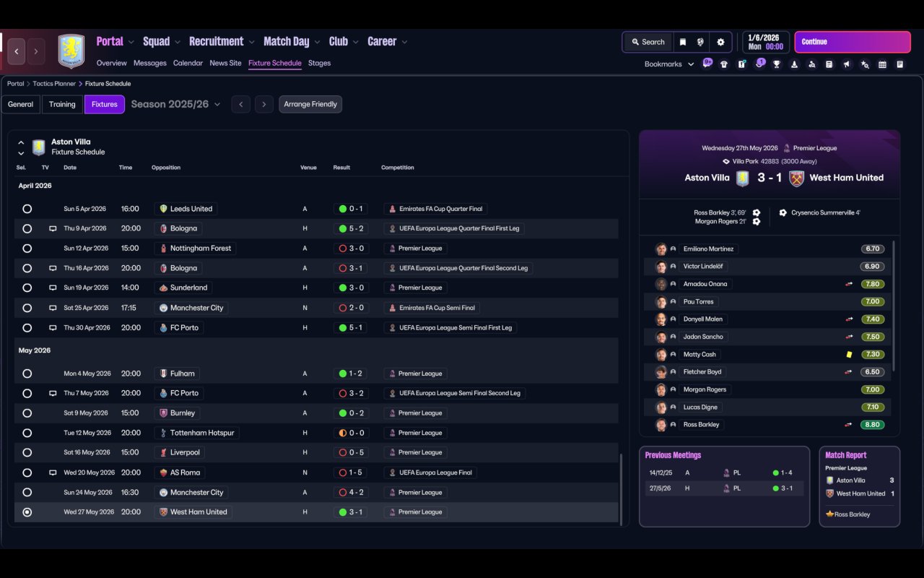Click Amadou Onana's substitution arrow icon
This screenshot has height=578, width=924.
click(849, 284)
